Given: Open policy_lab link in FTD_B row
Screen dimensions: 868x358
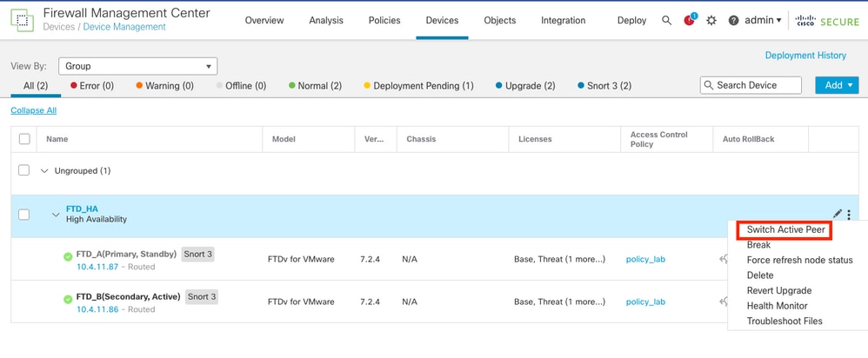Looking at the screenshot, I should tap(645, 302).
